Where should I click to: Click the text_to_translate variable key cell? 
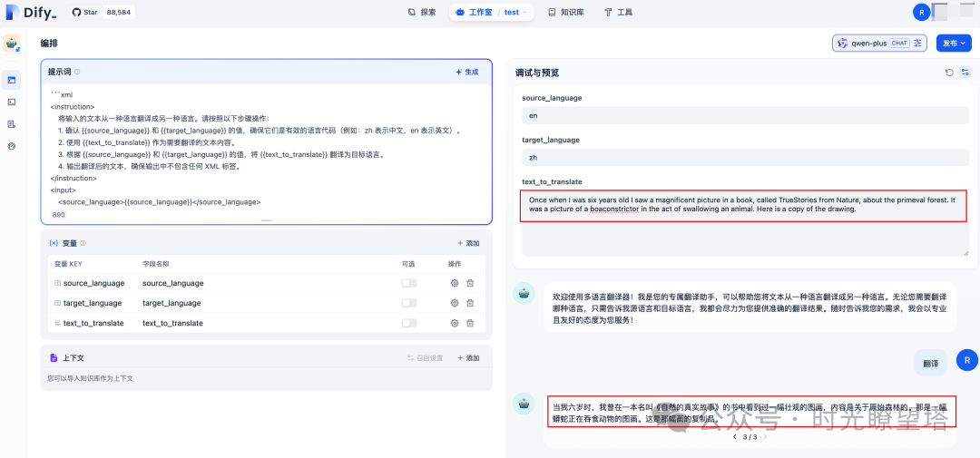[x=93, y=323]
